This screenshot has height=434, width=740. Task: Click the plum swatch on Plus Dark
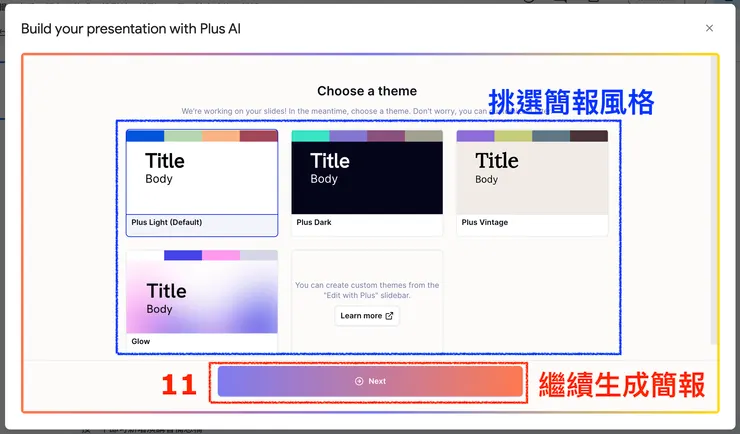tap(386, 136)
